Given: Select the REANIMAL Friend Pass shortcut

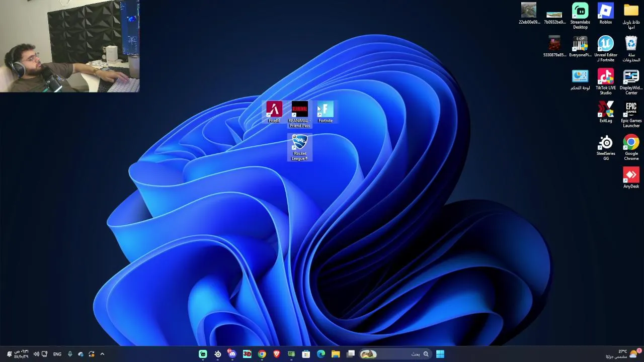Looking at the screenshot, I should (x=300, y=115).
